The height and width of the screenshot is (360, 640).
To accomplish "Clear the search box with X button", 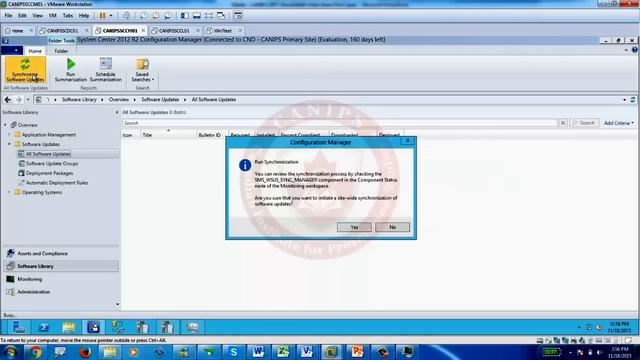I will pyautogui.click(x=563, y=123).
